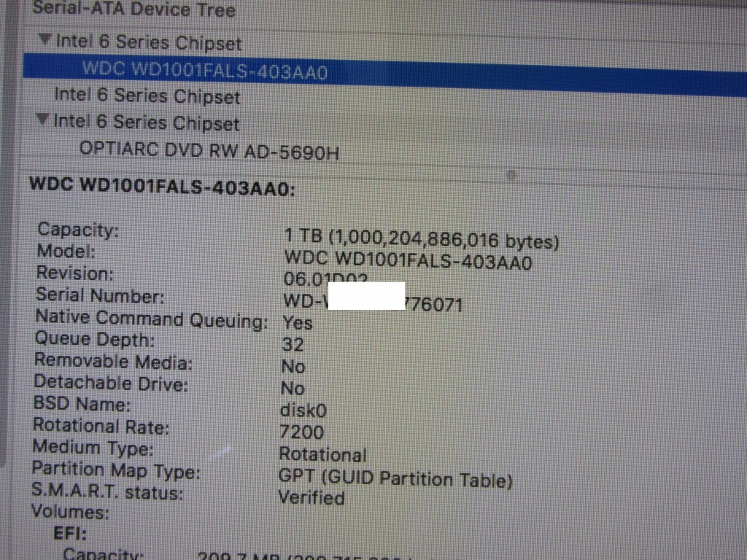Click the Queue Depth value 32

point(293,344)
